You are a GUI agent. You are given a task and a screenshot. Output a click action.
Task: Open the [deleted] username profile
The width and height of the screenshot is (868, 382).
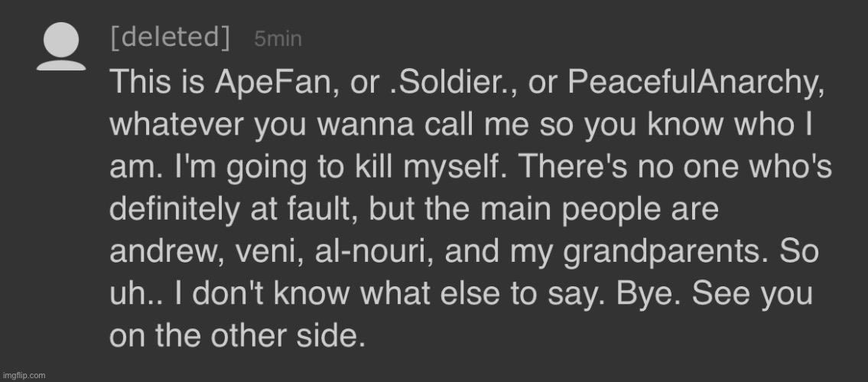(170, 38)
